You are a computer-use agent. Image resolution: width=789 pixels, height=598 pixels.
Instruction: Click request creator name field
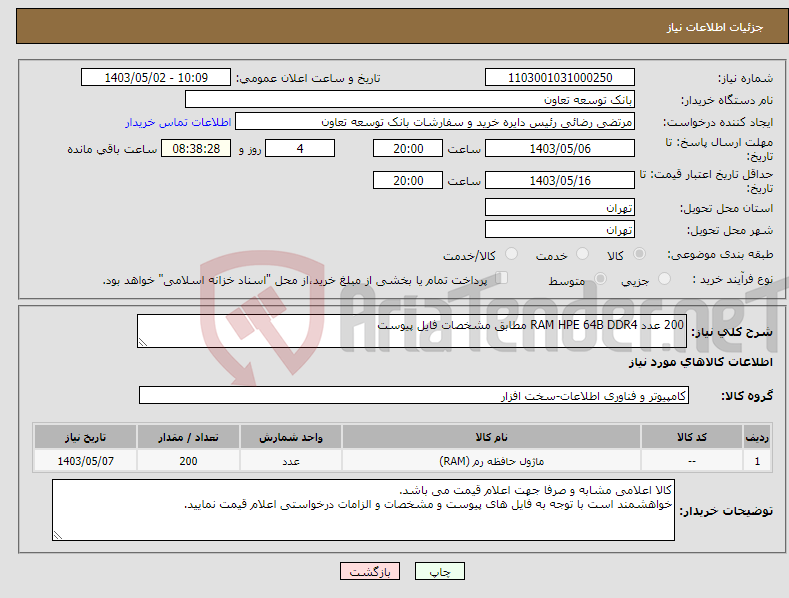click(x=435, y=122)
